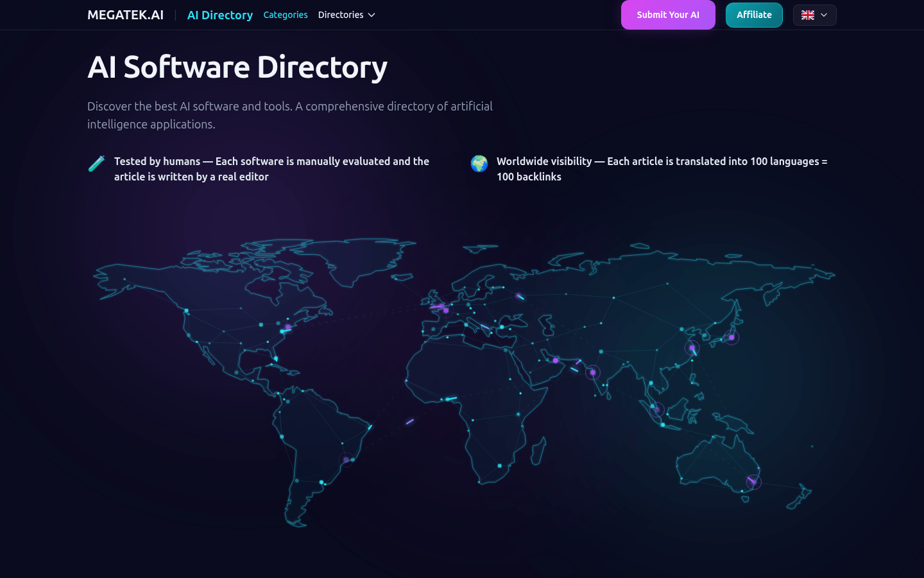Click the test tube icon beside Tested by humans
This screenshot has height=578, width=924.
[96, 164]
